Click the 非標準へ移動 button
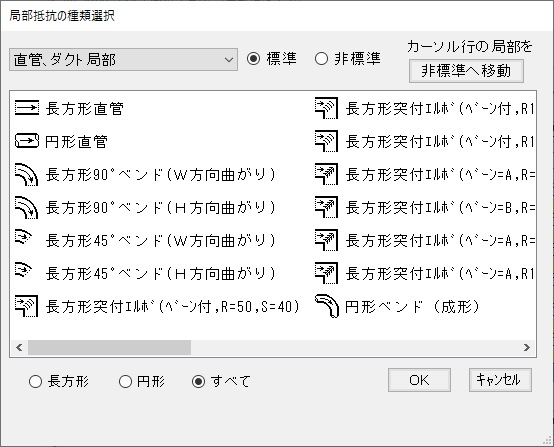This screenshot has height=447, width=554. [466, 71]
